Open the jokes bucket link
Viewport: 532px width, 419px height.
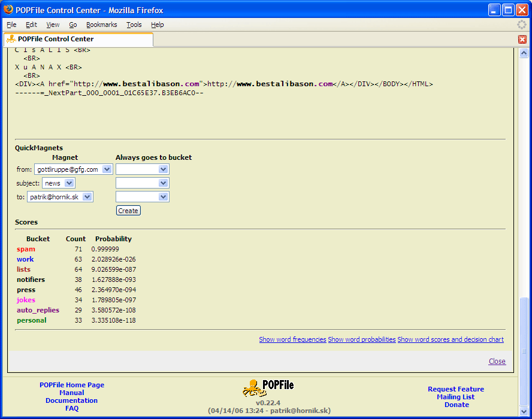[26, 300]
